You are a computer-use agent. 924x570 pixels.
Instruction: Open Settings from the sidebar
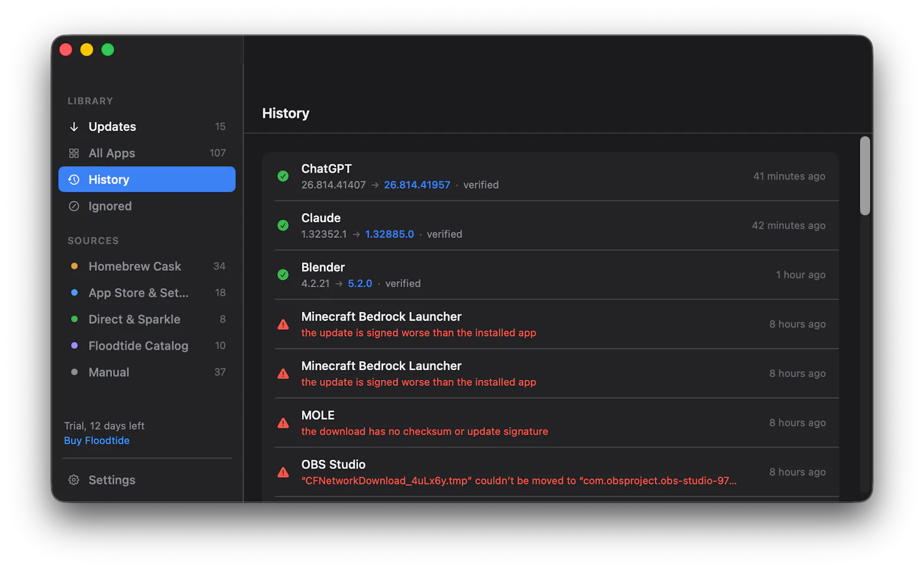point(147,480)
